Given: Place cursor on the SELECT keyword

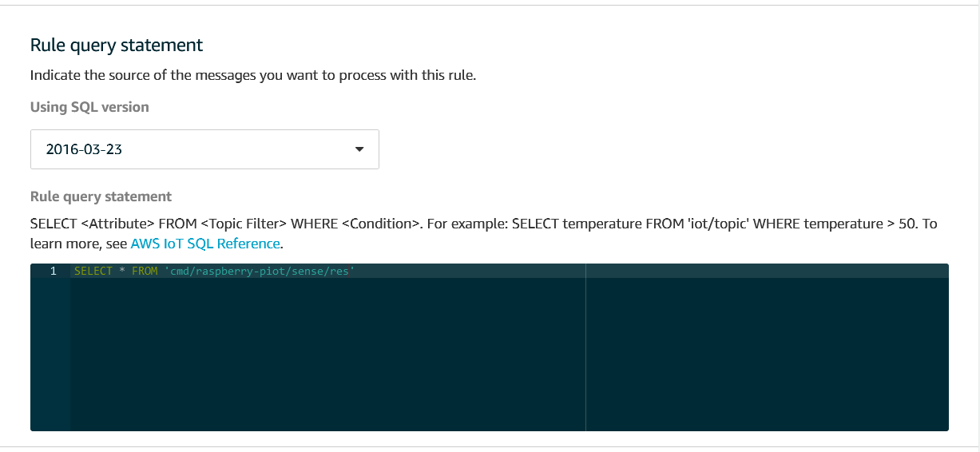Looking at the screenshot, I should [93, 271].
